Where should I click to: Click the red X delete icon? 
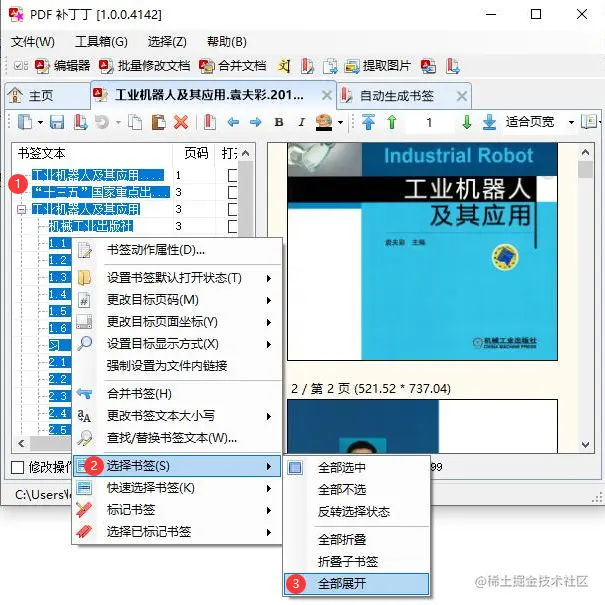coord(181,122)
